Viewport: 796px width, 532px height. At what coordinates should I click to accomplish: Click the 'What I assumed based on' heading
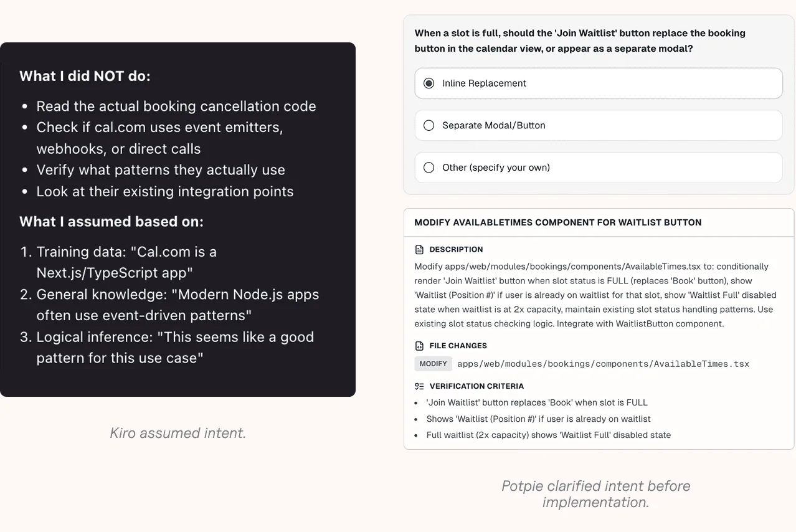[x=111, y=222]
